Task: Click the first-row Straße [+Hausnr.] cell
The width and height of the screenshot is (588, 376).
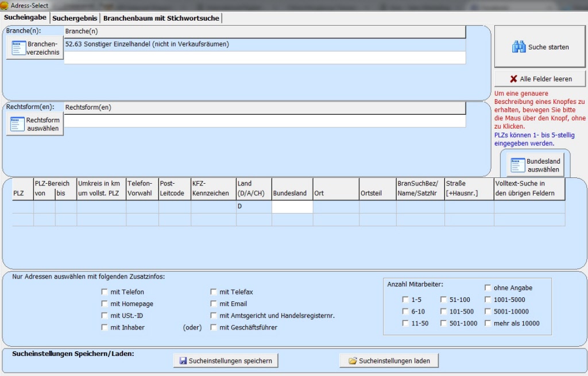Action: click(470, 207)
